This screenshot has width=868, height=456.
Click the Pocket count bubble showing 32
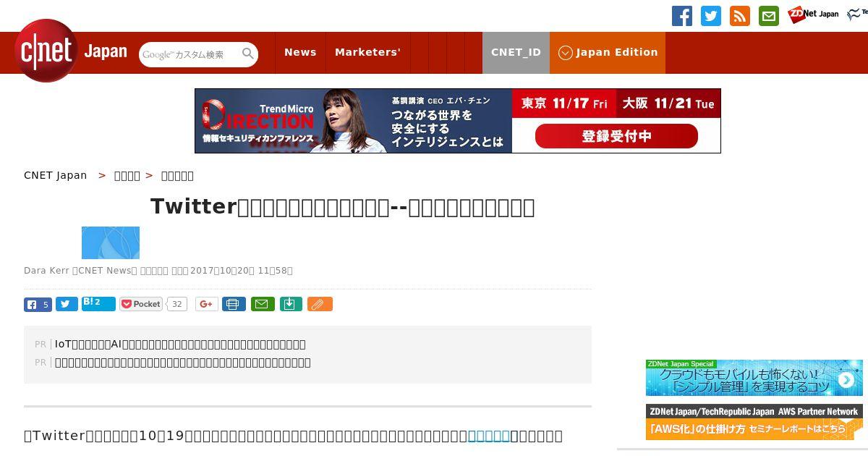(x=176, y=304)
